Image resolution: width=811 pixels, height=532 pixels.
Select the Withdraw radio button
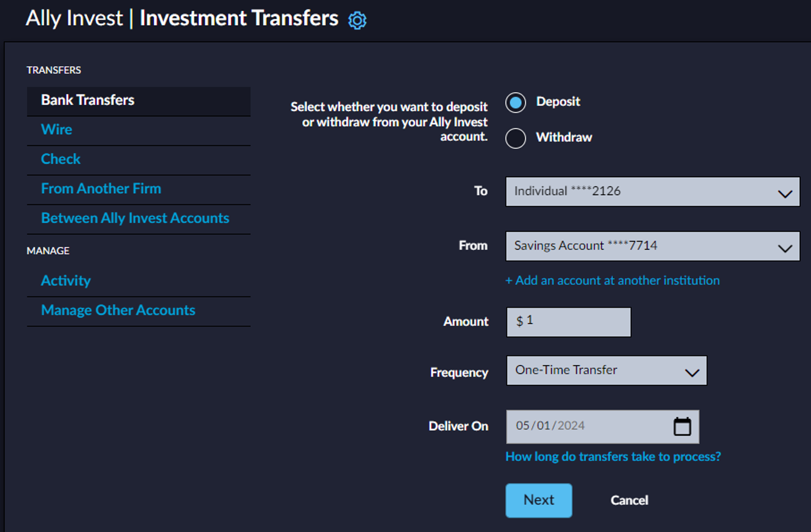coord(516,138)
